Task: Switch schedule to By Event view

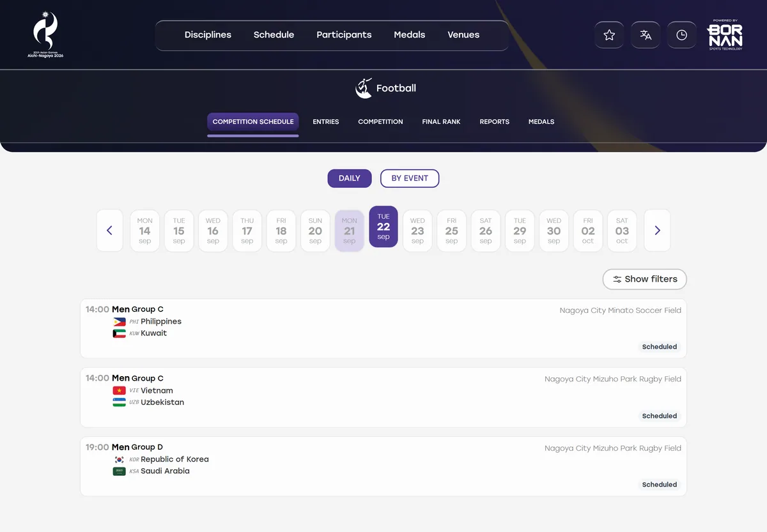Action: click(x=410, y=178)
